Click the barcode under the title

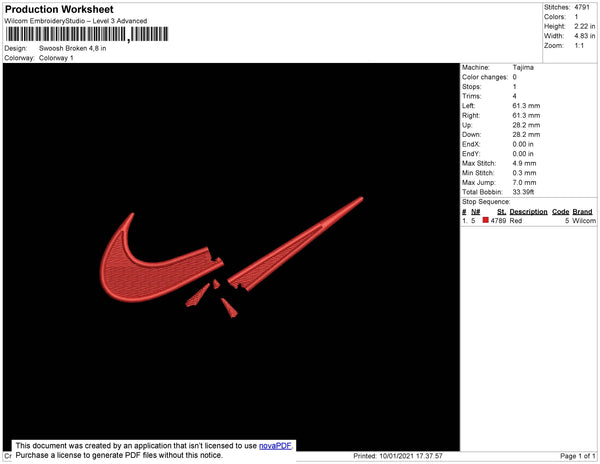tap(87, 34)
